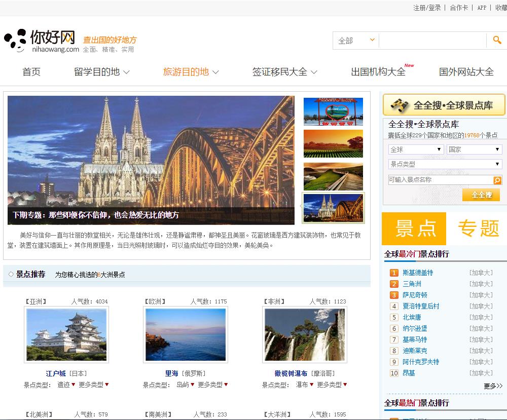The width and height of the screenshot is (507, 420).
Task: Open 昂基 in ranking list
Action: (409, 373)
